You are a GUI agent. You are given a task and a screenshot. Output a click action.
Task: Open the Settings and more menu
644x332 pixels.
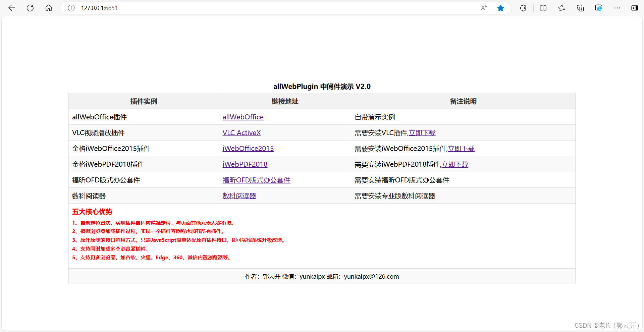pyautogui.click(x=617, y=8)
